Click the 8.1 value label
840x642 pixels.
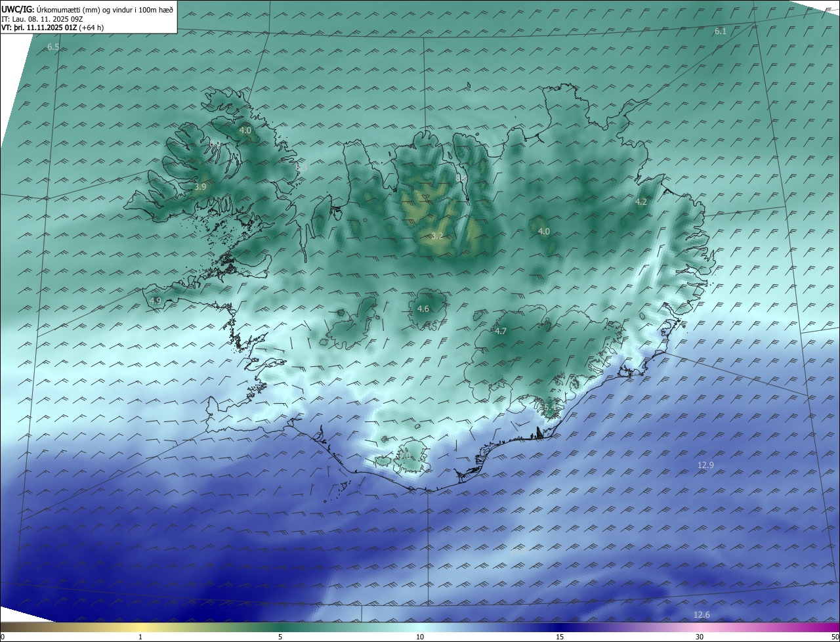coord(215,143)
